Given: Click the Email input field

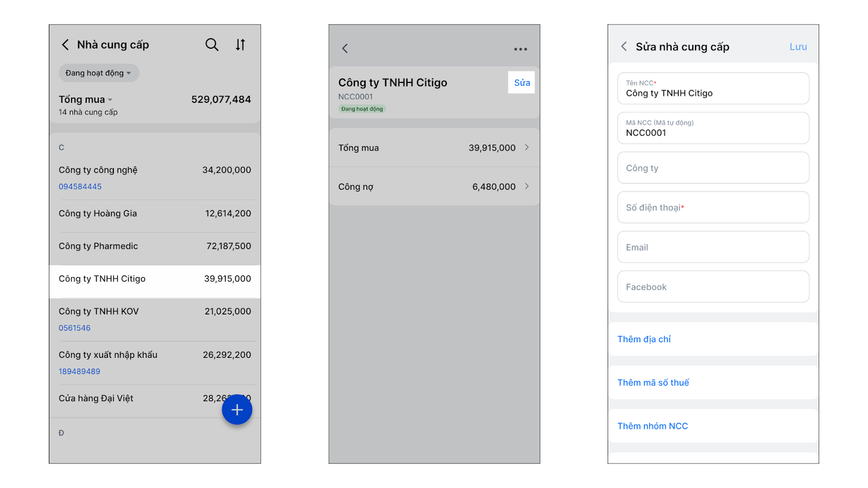Looking at the screenshot, I should pyautogui.click(x=713, y=247).
